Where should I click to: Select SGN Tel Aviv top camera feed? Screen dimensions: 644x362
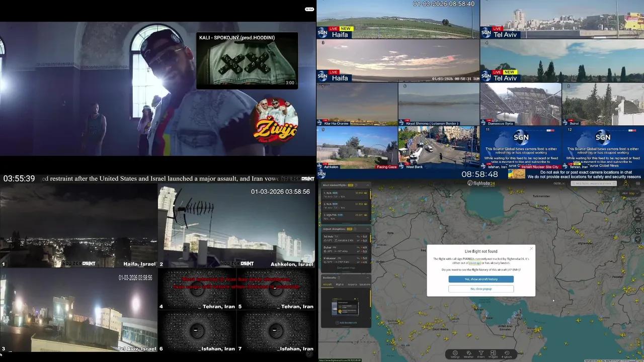click(562, 19)
